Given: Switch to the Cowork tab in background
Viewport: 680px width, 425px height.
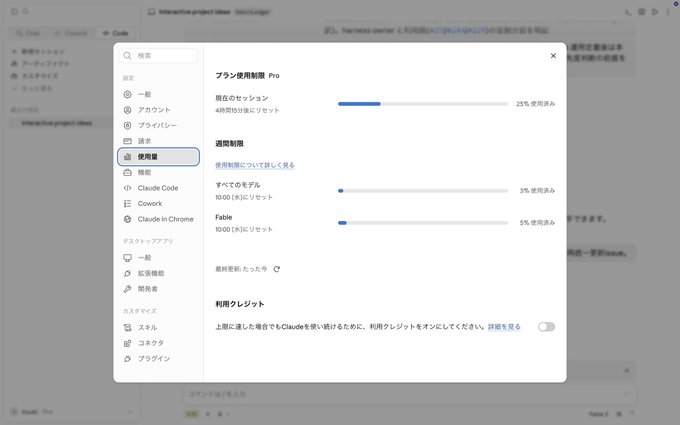Looking at the screenshot, I should [71, 33].
